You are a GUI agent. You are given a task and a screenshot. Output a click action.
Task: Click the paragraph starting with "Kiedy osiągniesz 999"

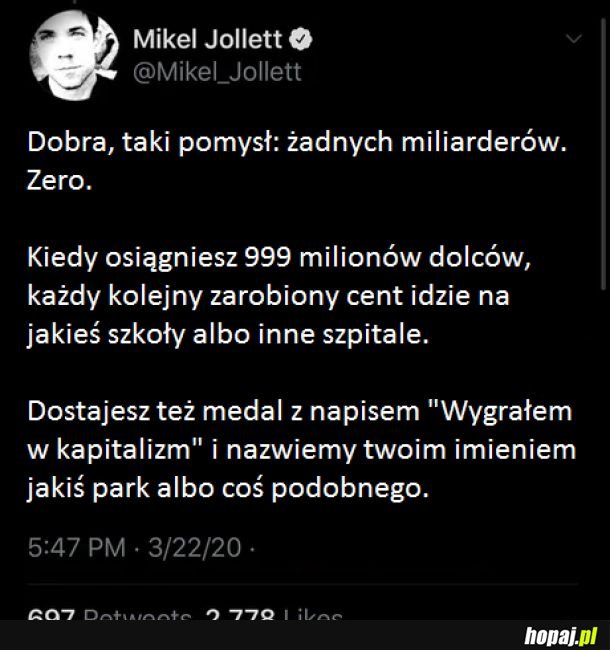[290, 295]
